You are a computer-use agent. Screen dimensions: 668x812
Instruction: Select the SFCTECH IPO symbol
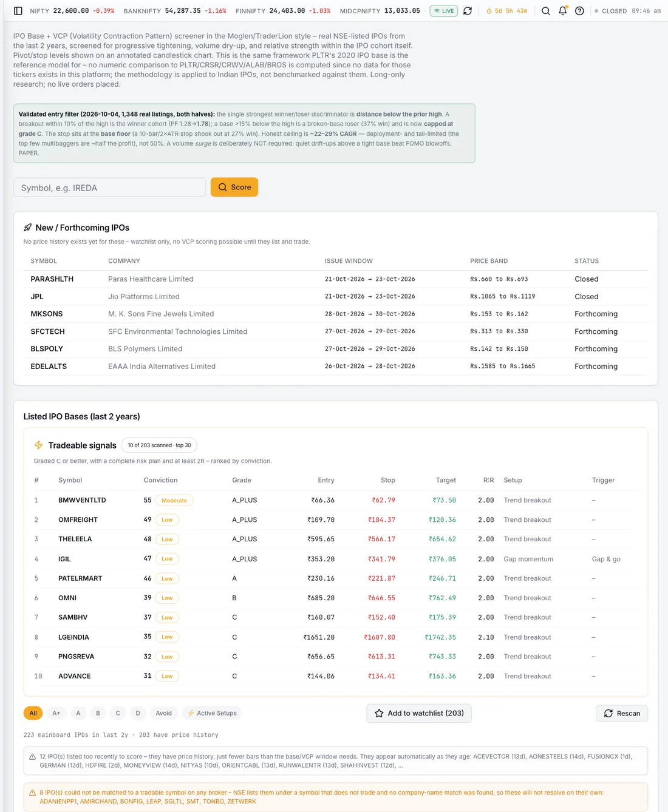pyautogui.click(x=47, y=331)
